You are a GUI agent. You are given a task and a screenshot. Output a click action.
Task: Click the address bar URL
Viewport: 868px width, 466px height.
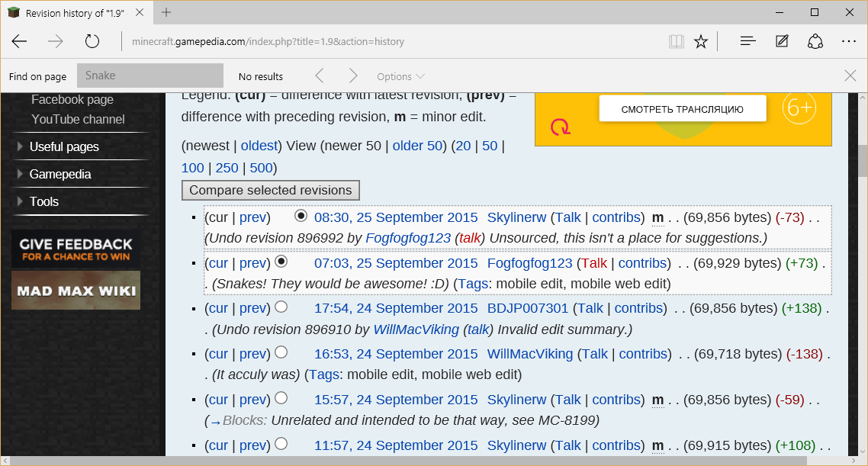268,41
